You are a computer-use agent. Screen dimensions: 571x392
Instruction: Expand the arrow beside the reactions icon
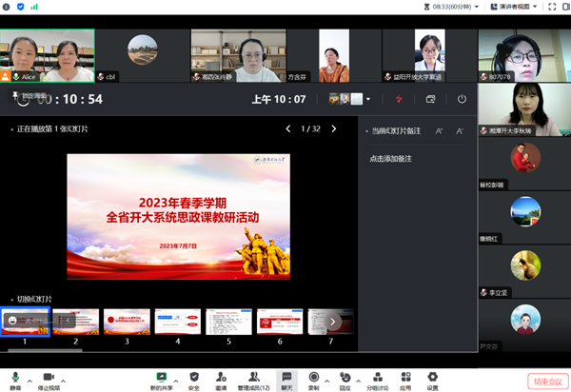tap(359, 382)
